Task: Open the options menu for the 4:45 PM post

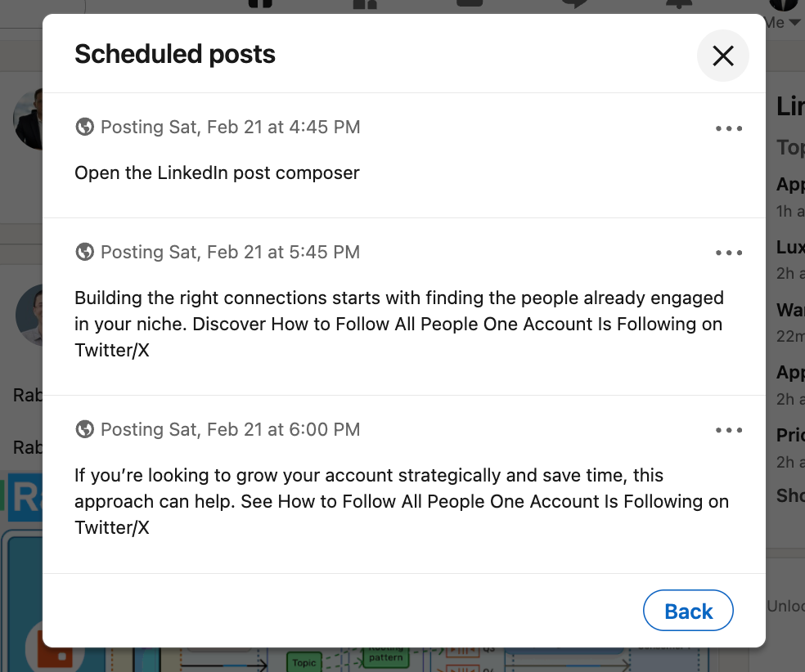Action: [x=728, y=128]
